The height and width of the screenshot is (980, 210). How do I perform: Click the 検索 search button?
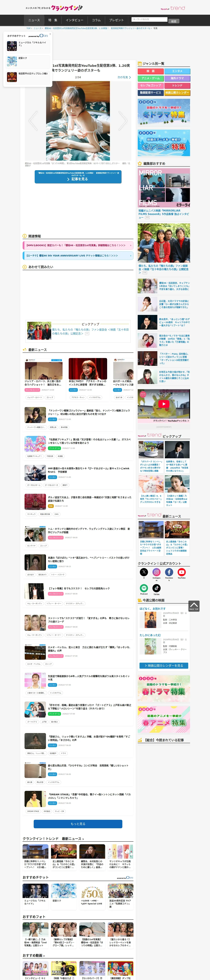point(174,21)
